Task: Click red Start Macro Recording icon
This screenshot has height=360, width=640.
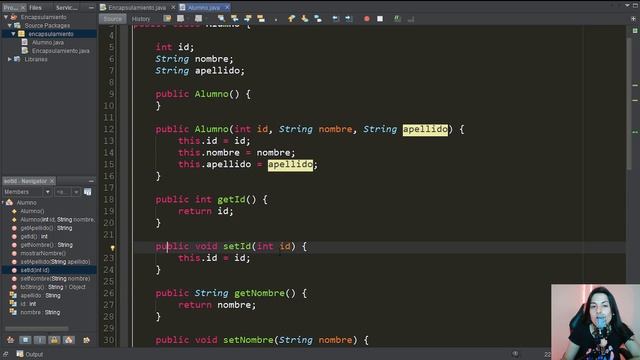Action: coord(367,19)
